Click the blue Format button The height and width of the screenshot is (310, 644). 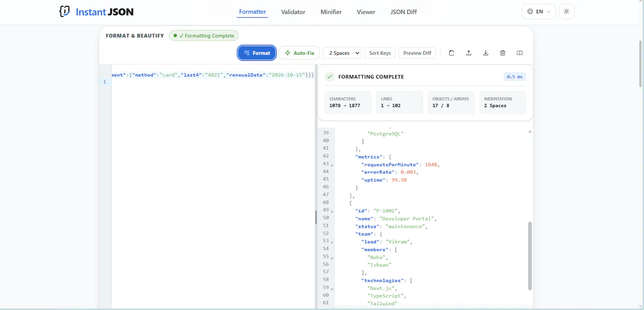click(x=257, y=53)
